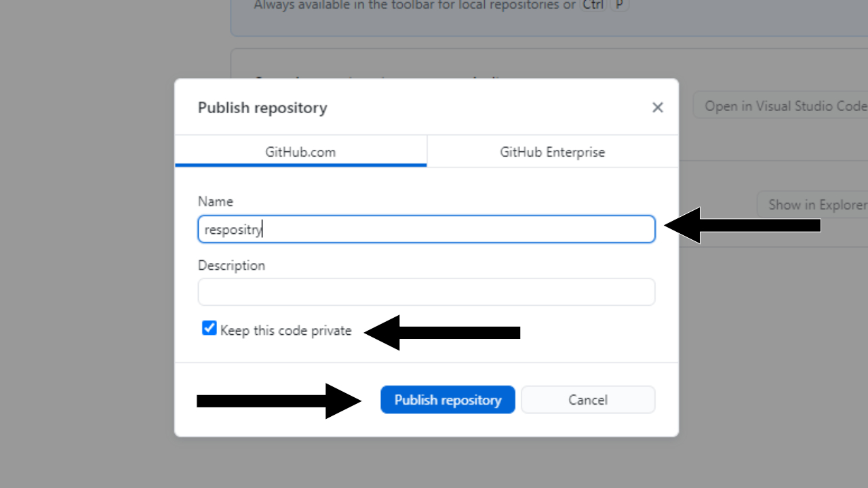Click the Description field label
The image size is (868, 488).
click(x=231, y=265)
